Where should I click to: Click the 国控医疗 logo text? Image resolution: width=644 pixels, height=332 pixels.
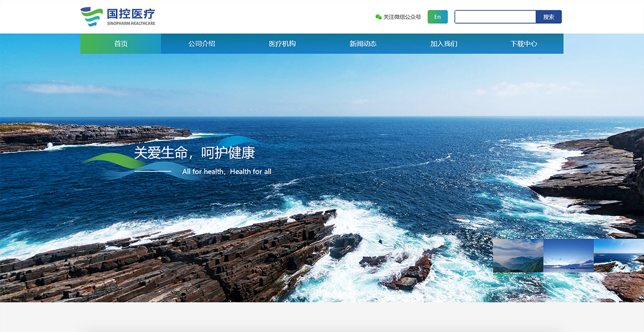(130, 13)
